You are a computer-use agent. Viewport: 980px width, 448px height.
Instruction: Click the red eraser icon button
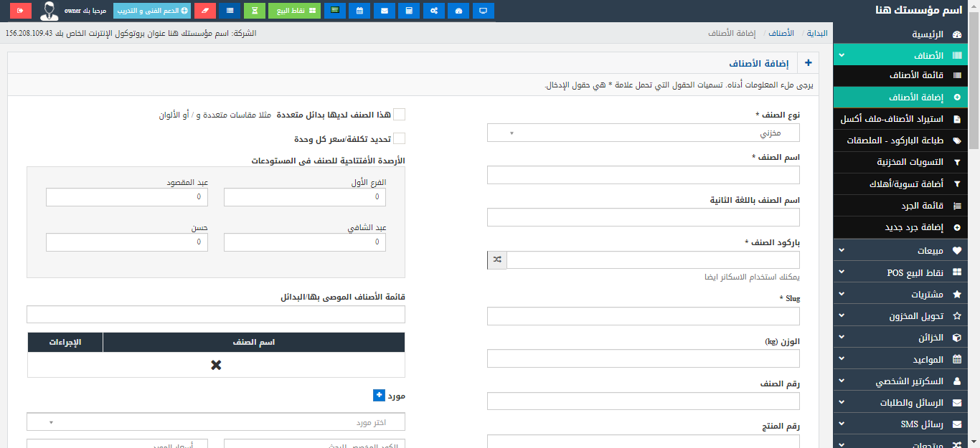pos(205,11)
